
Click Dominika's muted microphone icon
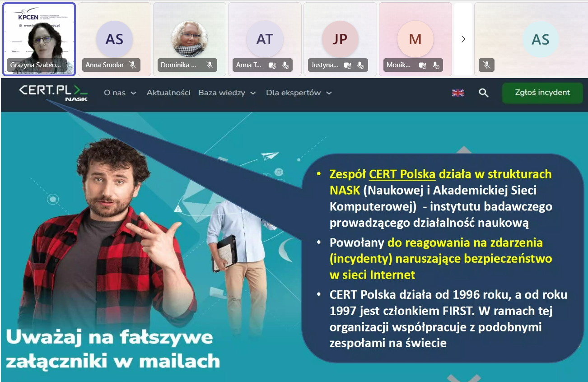coord(210,65)
